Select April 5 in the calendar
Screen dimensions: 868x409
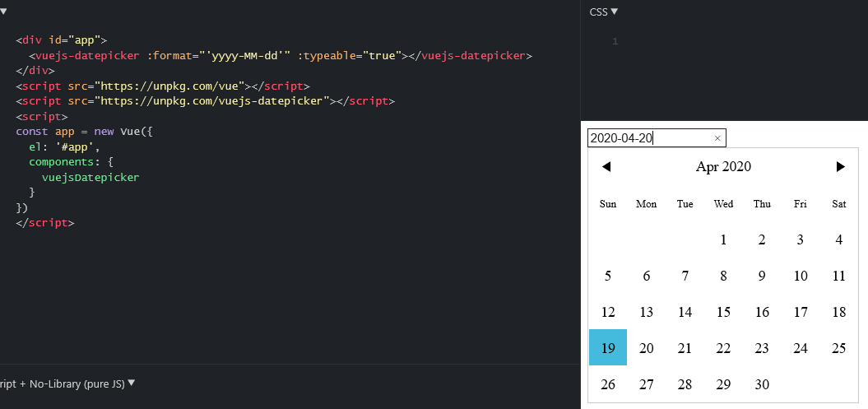pyautogui.click(x=608, y=276)
